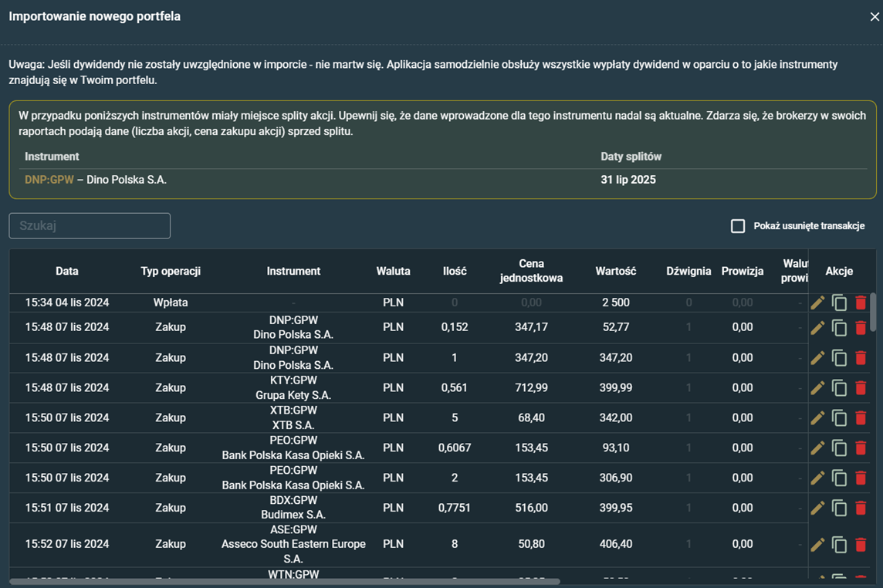Click the vertical table scrollbar thumb
This screenshot has height=588, width=883.
coord(873,312)
